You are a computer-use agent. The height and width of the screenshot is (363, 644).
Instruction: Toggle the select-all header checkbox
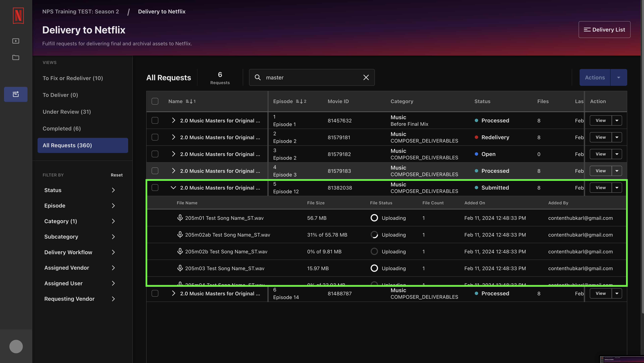click(x=155, y=101)
